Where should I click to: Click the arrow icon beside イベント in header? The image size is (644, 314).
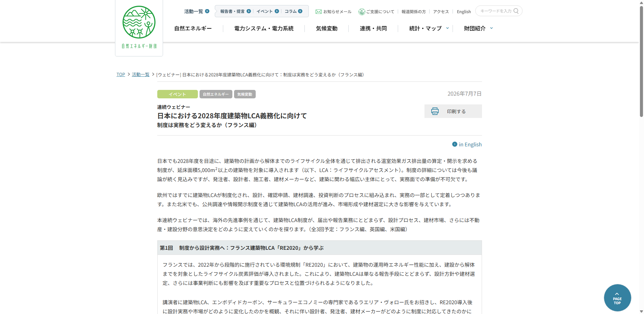277,11
